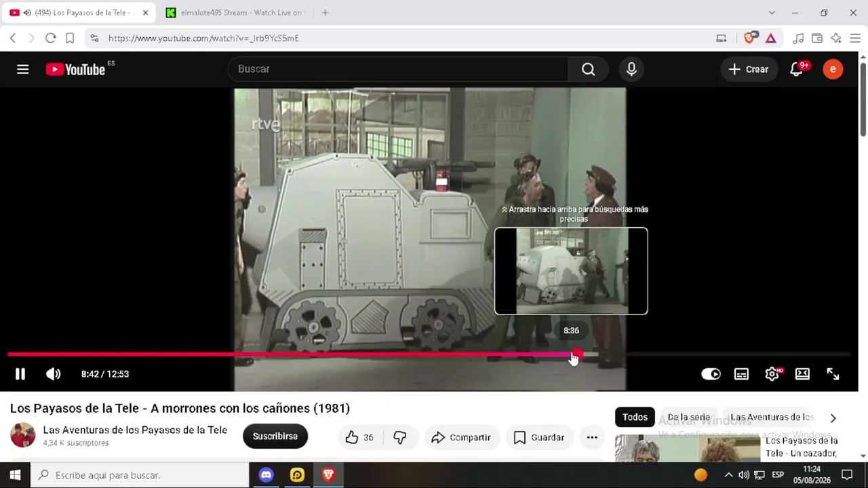Switch to theater mode in the player
This screenshot has width=868, height=488.
pos(802,374)
